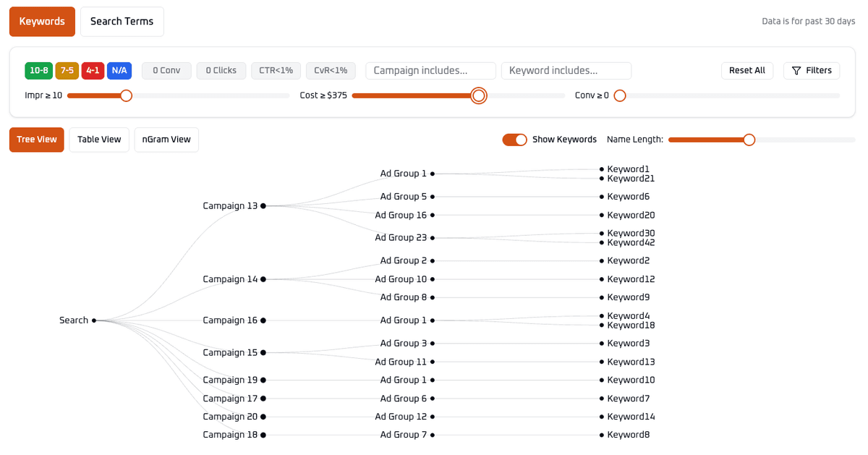
Task: Turn off the Show Keywords switch
Action: click(x=514, y=140)
